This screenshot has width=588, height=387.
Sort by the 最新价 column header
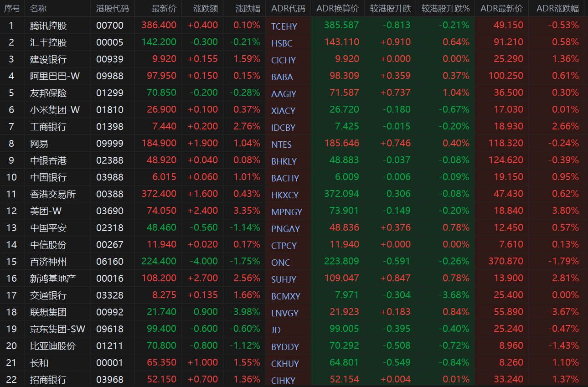(164, 9)
